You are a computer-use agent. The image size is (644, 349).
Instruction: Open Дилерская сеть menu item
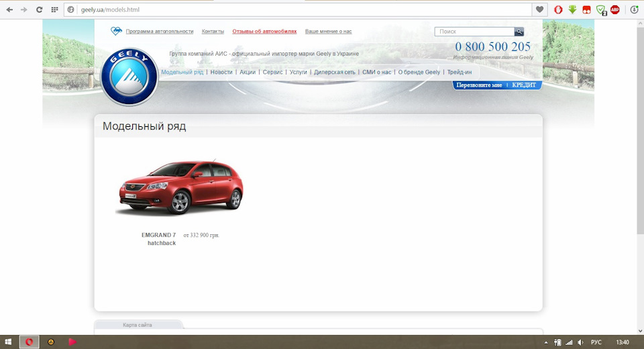(x=334, y=72)
